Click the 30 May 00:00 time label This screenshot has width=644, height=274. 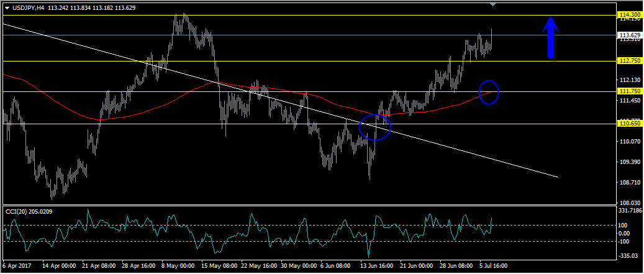(x=299, y=266)
